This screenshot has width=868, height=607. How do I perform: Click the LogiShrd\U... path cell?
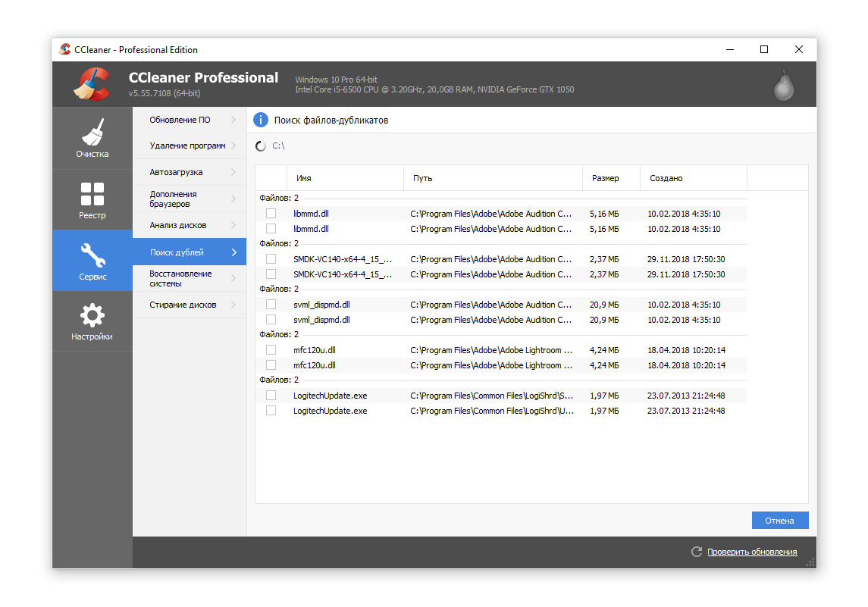point(491,411)
